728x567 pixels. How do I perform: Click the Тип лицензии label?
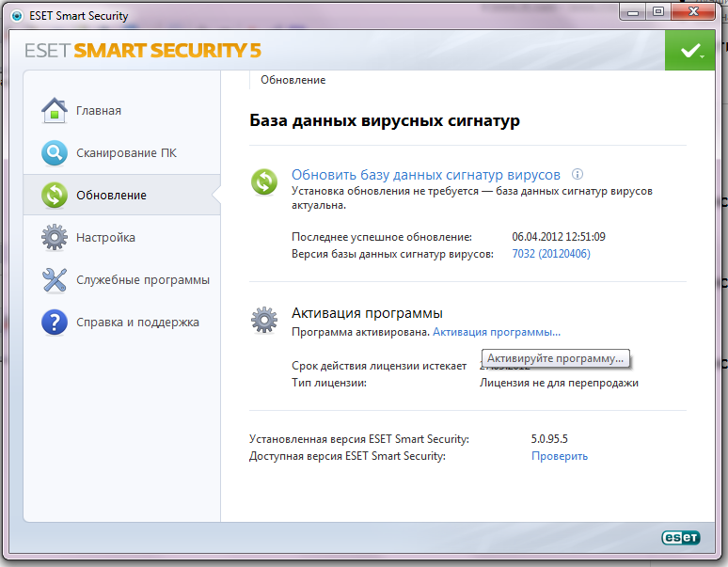(329, 383)
